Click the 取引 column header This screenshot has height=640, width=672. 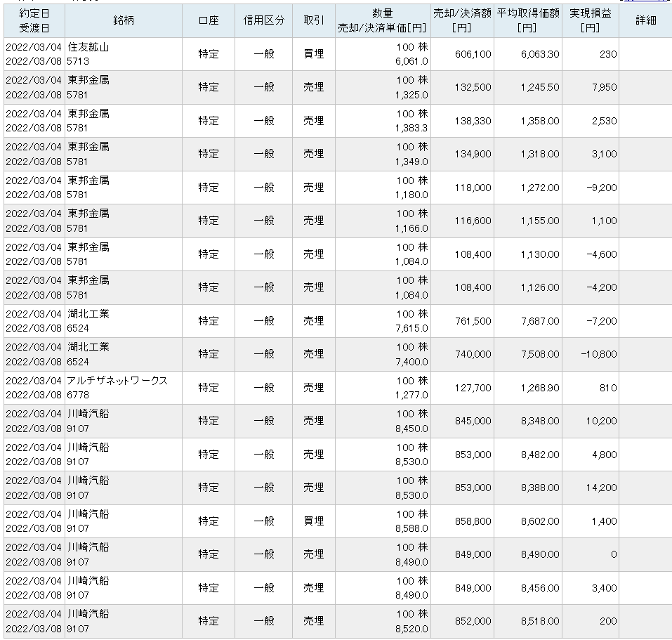(314, 20)
